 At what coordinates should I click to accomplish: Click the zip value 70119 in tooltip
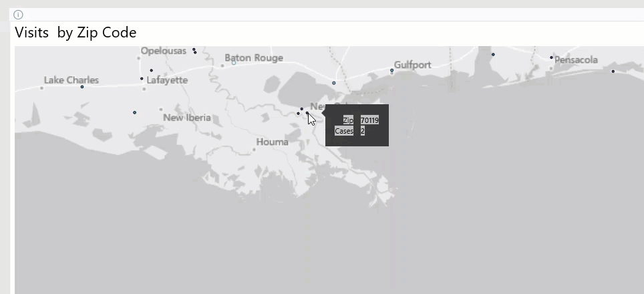(369, 120)
